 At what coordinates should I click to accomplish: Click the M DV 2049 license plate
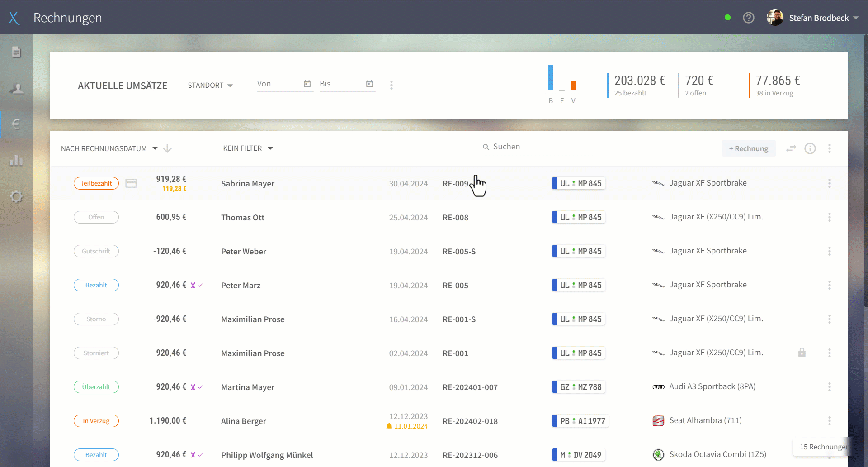[x=579, y=455]
